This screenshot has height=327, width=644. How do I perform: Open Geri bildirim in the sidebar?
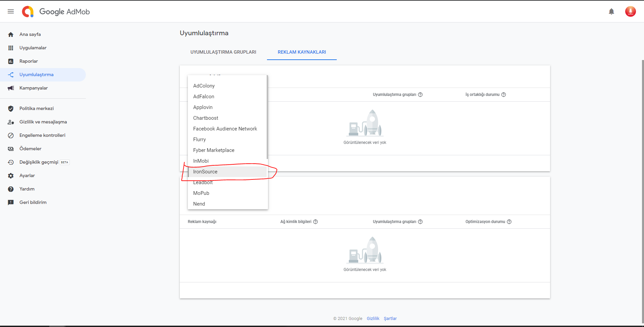[x=43, y=203]
